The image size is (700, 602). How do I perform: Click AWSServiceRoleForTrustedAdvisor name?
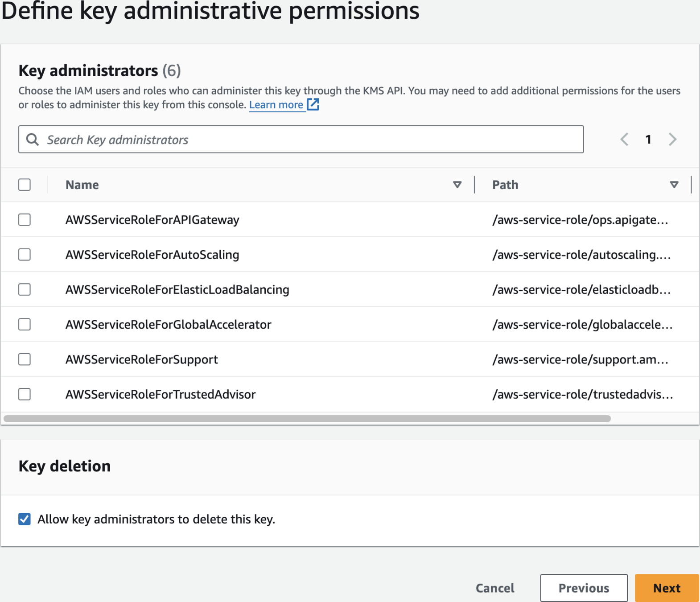click(161, 394)
